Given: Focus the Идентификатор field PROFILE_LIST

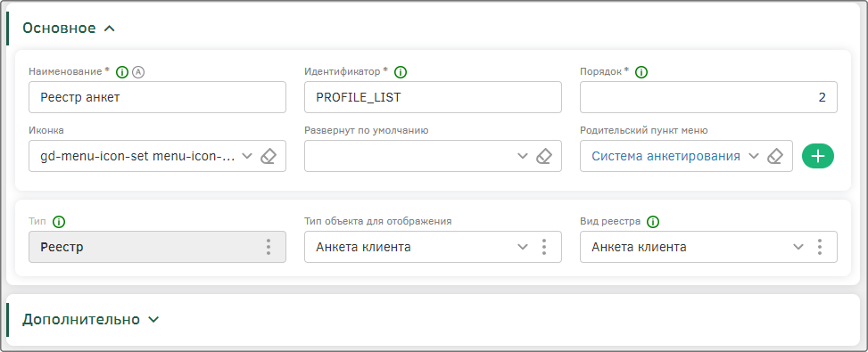Looking at the screenshot, I should click(433, 97).
